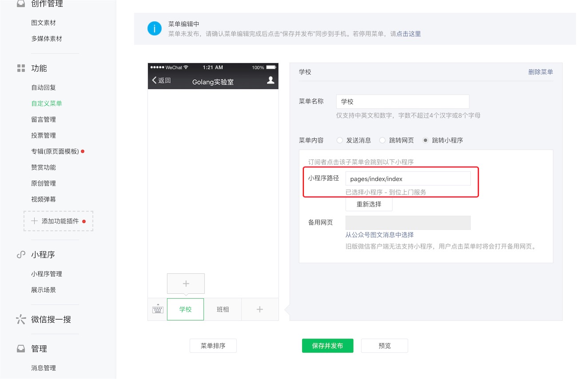The height and width of the screenshot is (379, 588).
Task: Click the greyed 备用网页 input field
Action: (x=408, y=223)
